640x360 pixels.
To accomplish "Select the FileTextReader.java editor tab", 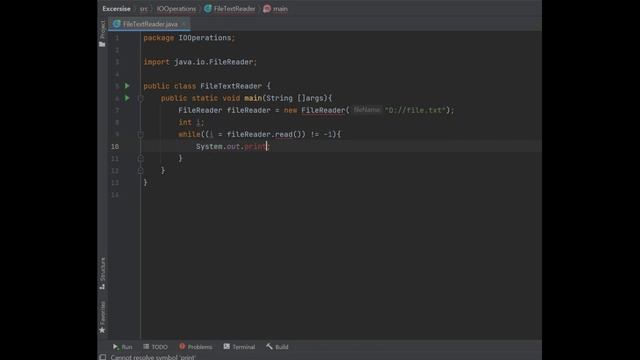I will [150, 24].
